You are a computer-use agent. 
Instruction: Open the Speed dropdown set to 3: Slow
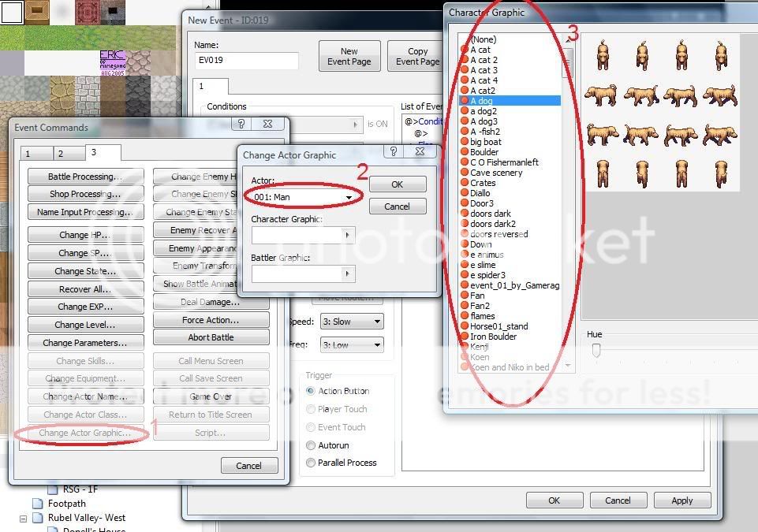tap(351, 322)
